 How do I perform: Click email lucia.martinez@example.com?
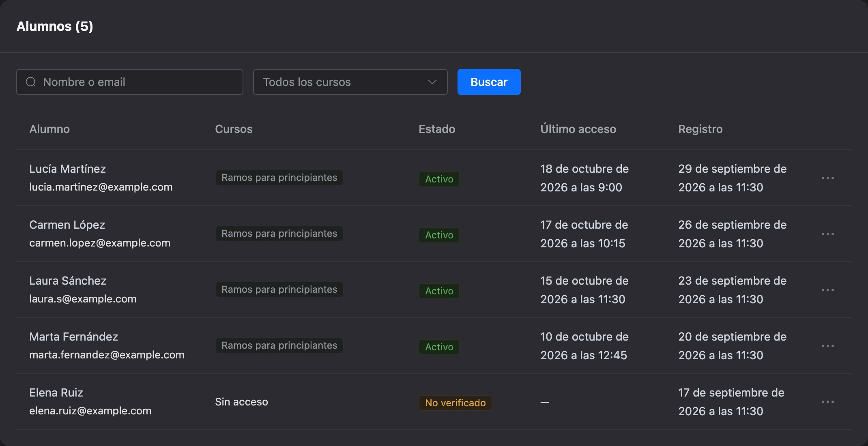[x=101, y=187]
